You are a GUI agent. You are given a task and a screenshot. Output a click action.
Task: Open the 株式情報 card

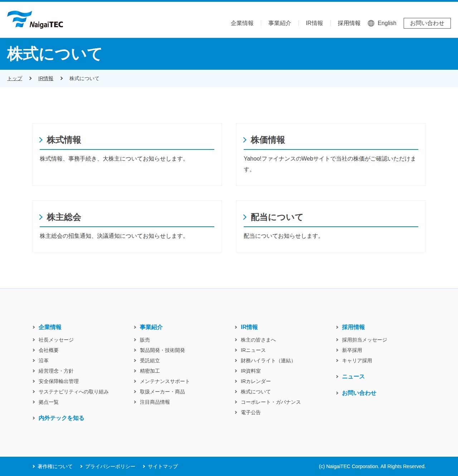[127, 154]
